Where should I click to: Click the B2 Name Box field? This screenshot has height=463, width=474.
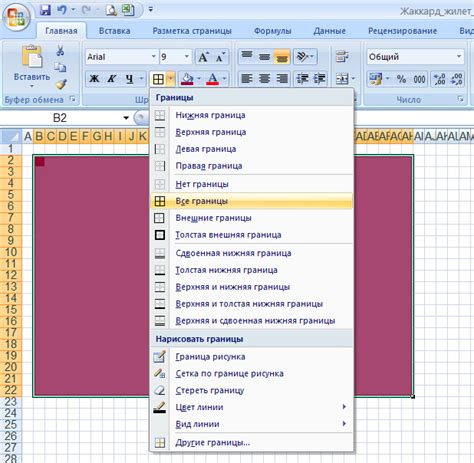(x=60, y=118)
